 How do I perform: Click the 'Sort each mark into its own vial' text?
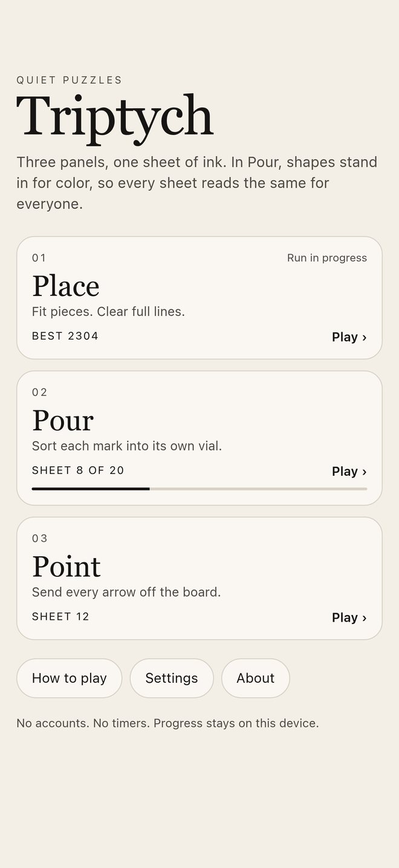coord(127,446)
